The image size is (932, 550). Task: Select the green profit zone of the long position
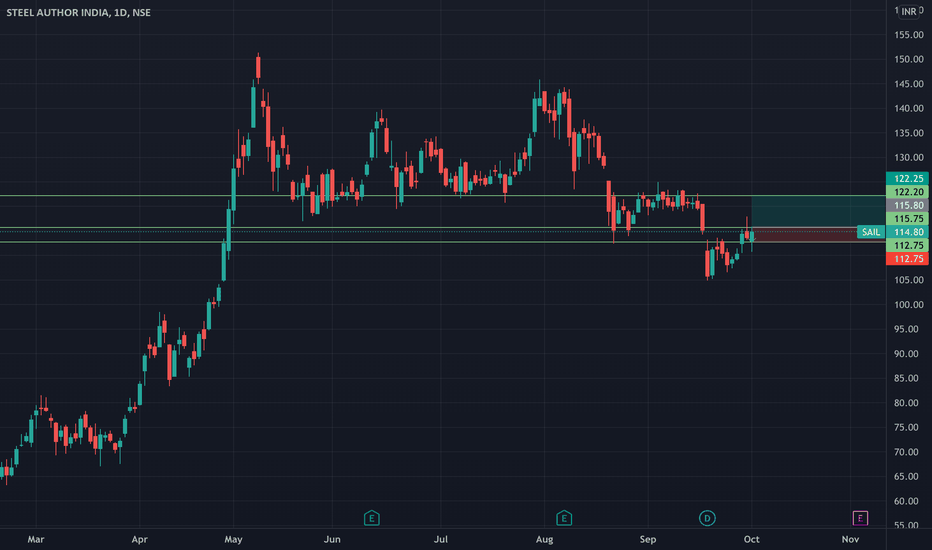click(x=818, y=212)
